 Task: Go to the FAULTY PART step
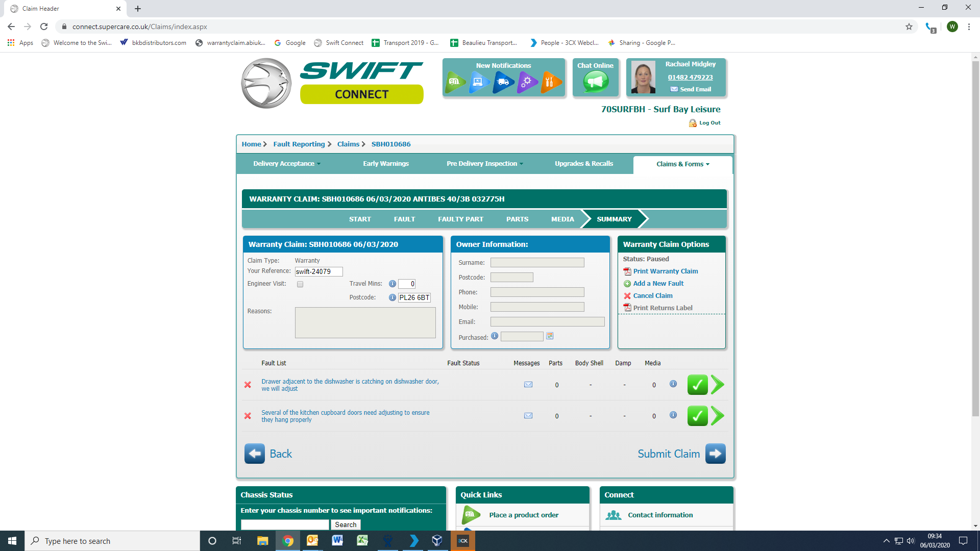[x=460, y=219]
